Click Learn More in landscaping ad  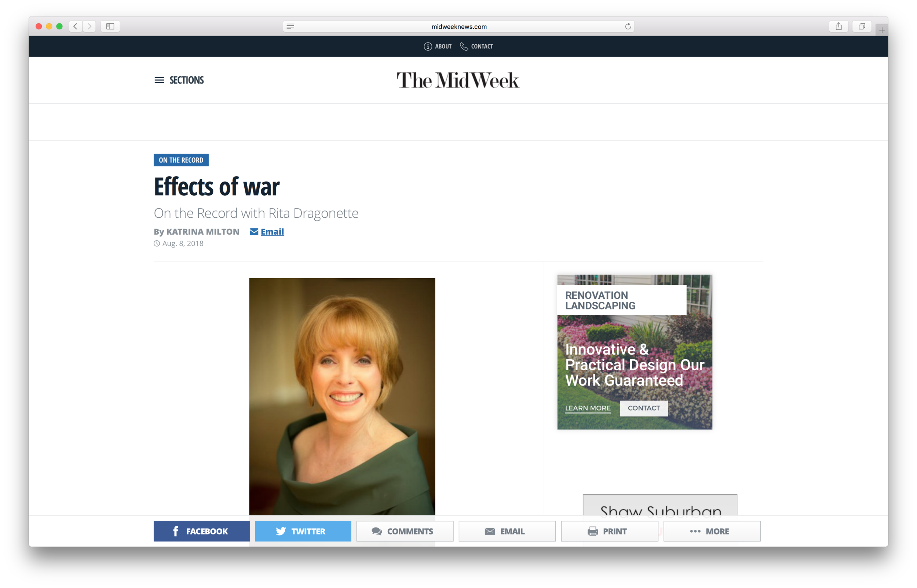[x=587, y=408]
